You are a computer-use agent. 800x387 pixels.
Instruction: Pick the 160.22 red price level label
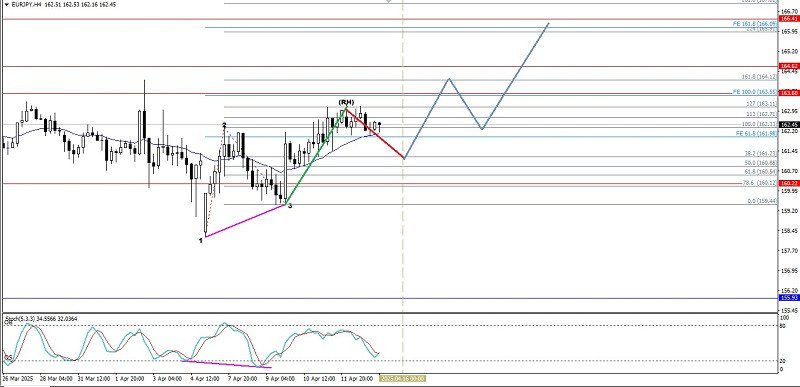789,184
